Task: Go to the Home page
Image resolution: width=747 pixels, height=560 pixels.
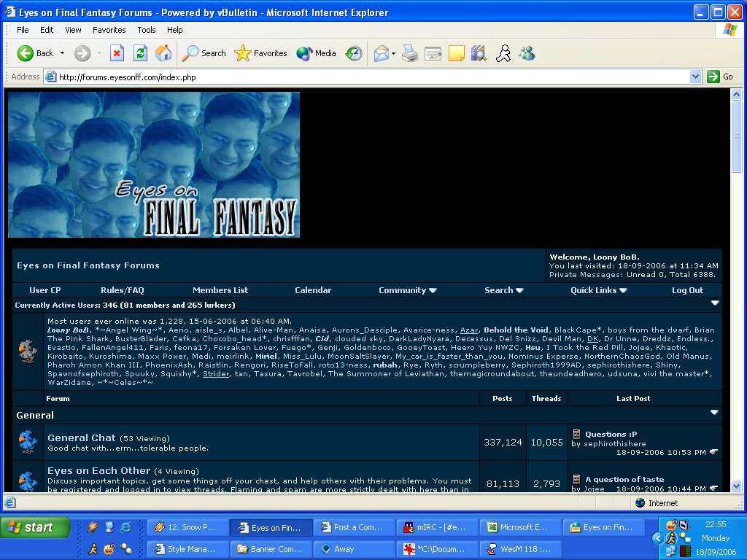Action: [163, 52]
